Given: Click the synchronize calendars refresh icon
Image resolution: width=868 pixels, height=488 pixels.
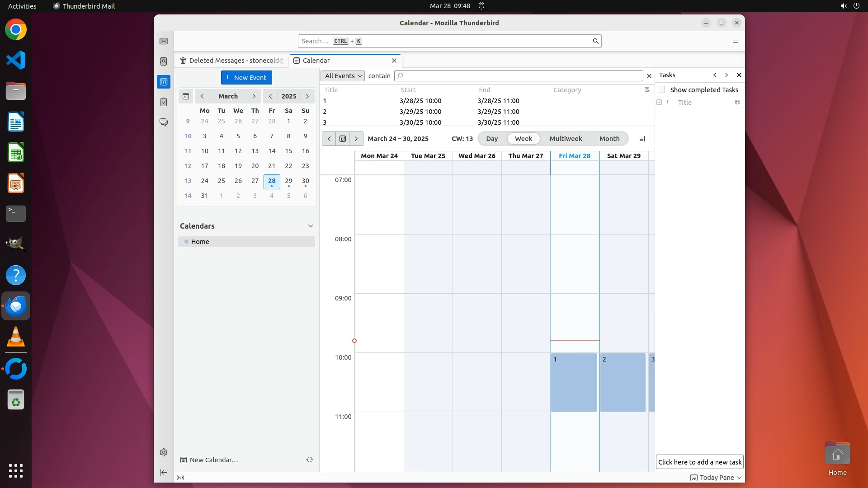Looking at the screenshot, I should (310, 460).
